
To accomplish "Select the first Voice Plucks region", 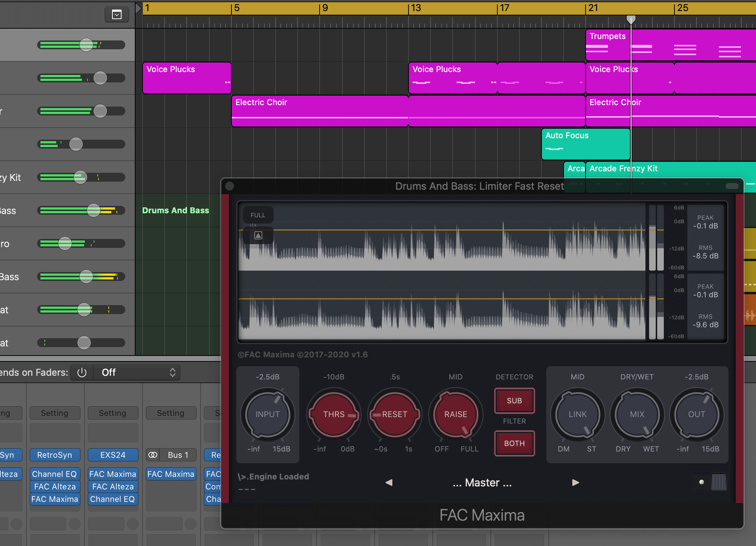I will [x=187, y=78].
